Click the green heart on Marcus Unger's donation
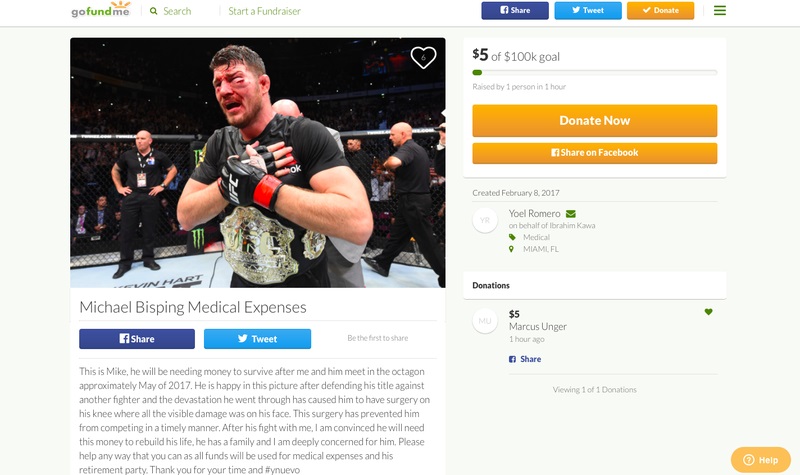 [x=709, y=312]
